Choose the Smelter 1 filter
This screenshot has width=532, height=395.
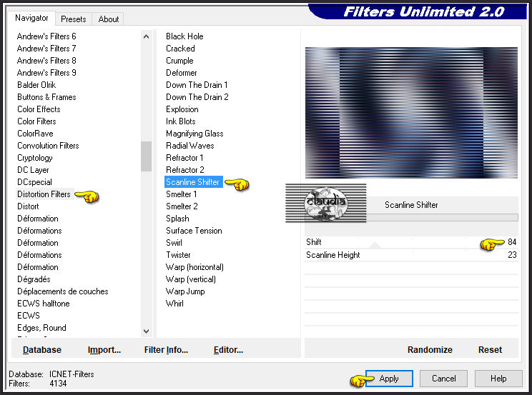pos(181,194)
